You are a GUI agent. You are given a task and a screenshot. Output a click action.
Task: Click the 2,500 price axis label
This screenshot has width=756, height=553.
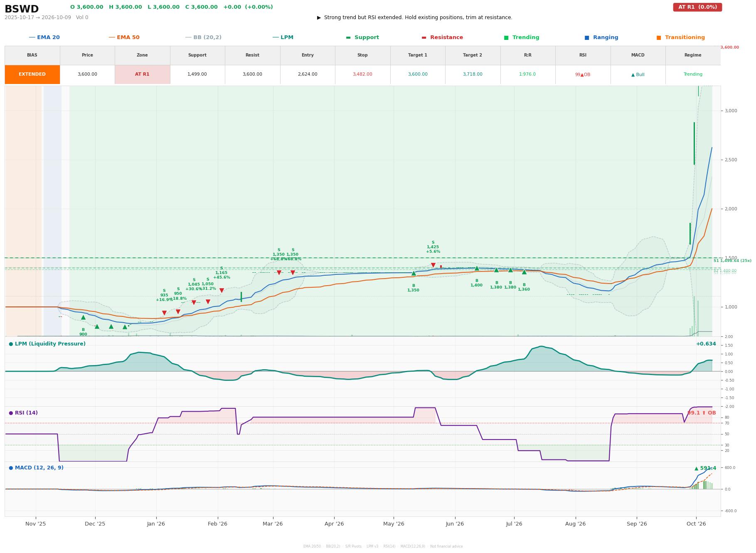click(730, 160)
